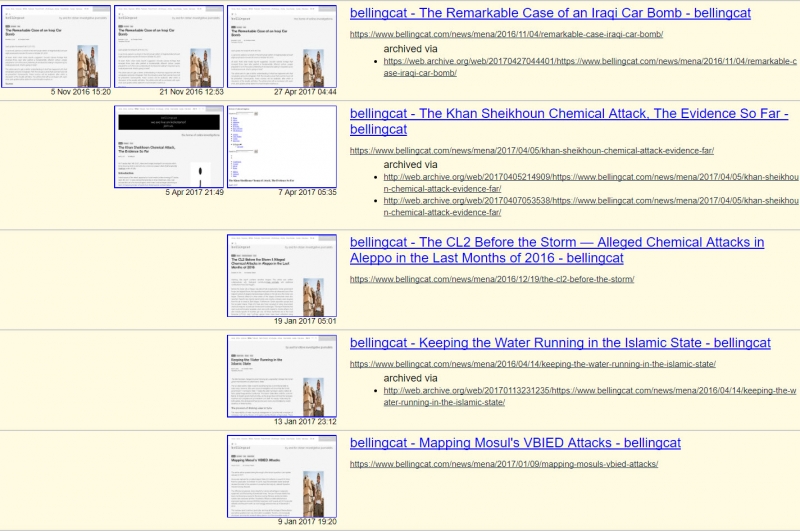The image size is (800, 531).
Task: Open the thumbnail dated 21 Nov 2016 12:53
Action: [169, 47]
